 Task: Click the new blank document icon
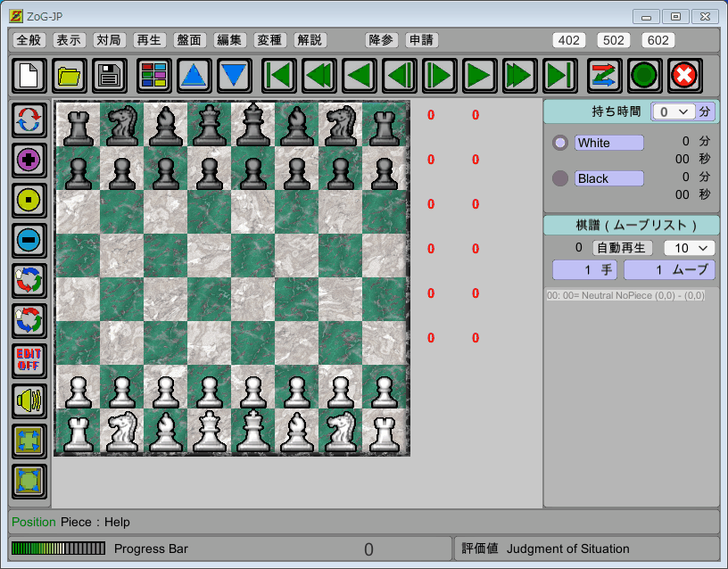(x=29, y=75)
